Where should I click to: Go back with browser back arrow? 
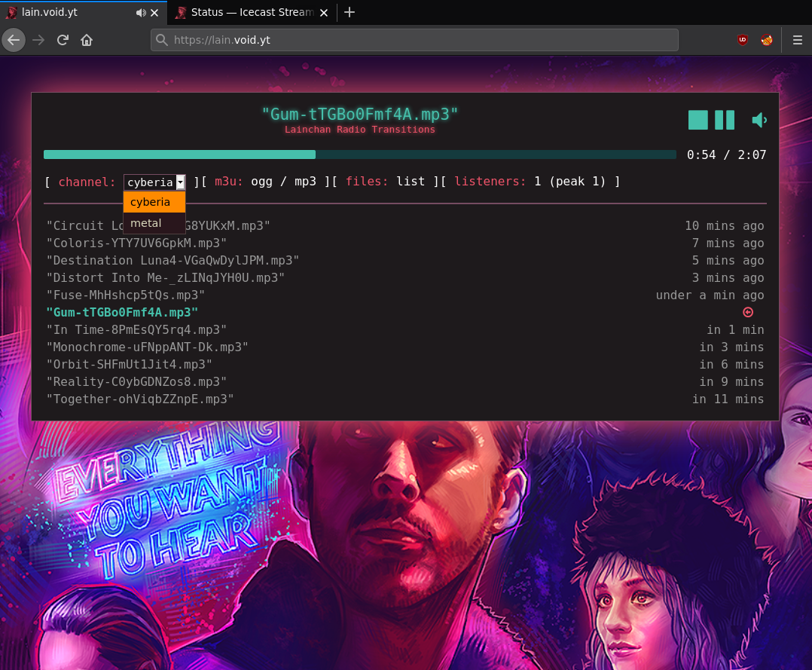pos(14,40)
